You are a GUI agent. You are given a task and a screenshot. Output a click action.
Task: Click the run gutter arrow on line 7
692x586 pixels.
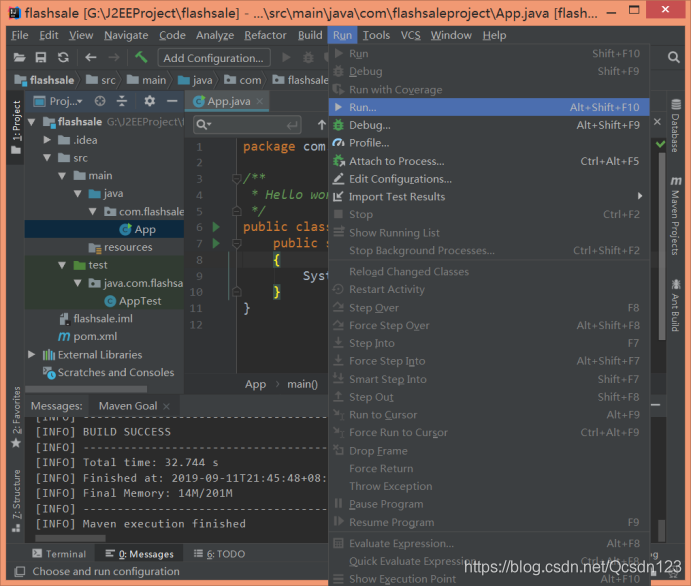tap(216, 243)
